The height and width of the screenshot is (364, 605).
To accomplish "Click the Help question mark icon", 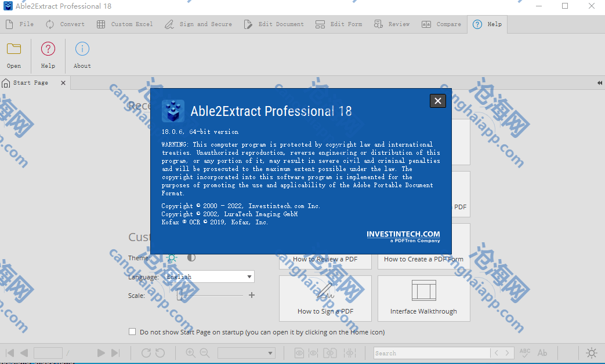I will tap(48, 49).
